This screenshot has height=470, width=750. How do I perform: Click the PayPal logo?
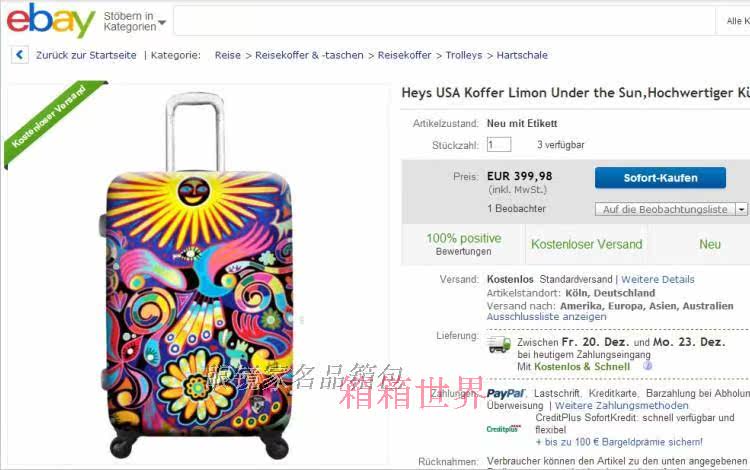tap(506, 393)
